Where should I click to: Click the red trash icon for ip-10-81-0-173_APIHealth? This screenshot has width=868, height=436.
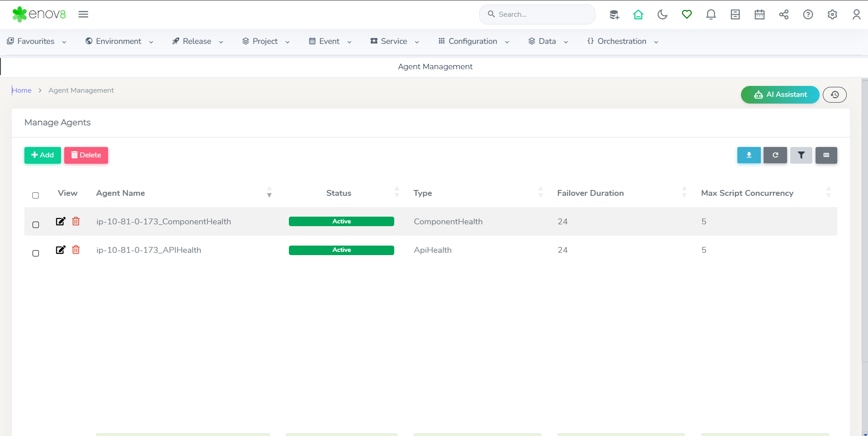tap(76, 250)
